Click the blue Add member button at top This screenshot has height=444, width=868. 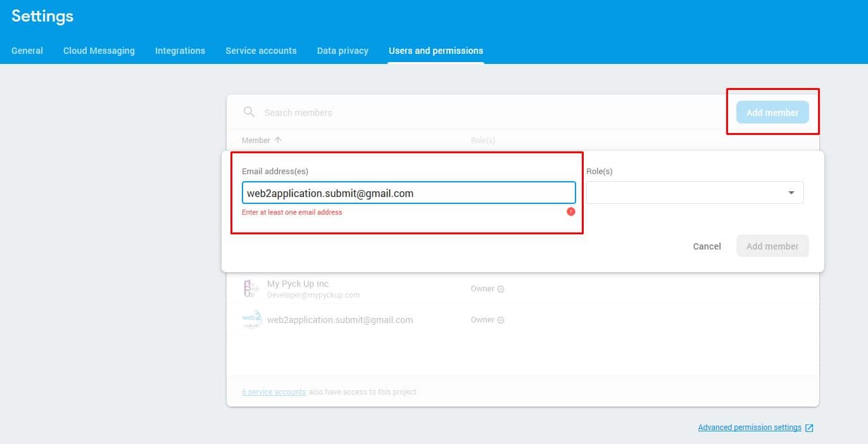(x=772, y=112)
